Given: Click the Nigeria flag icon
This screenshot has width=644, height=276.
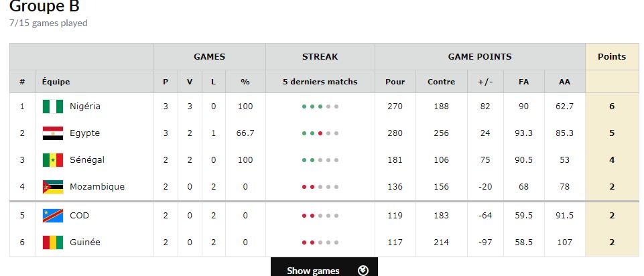Looking at the screenshot, I should click(52, 107).
